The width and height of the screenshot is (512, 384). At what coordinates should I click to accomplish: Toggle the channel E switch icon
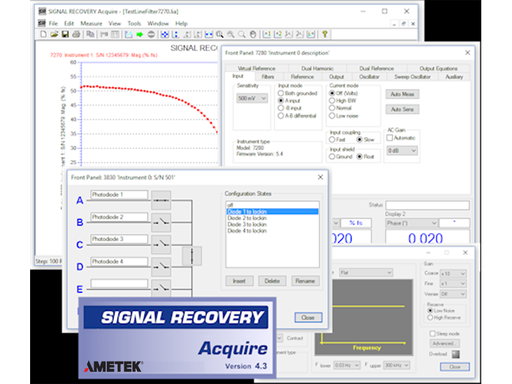click(161, 288)
